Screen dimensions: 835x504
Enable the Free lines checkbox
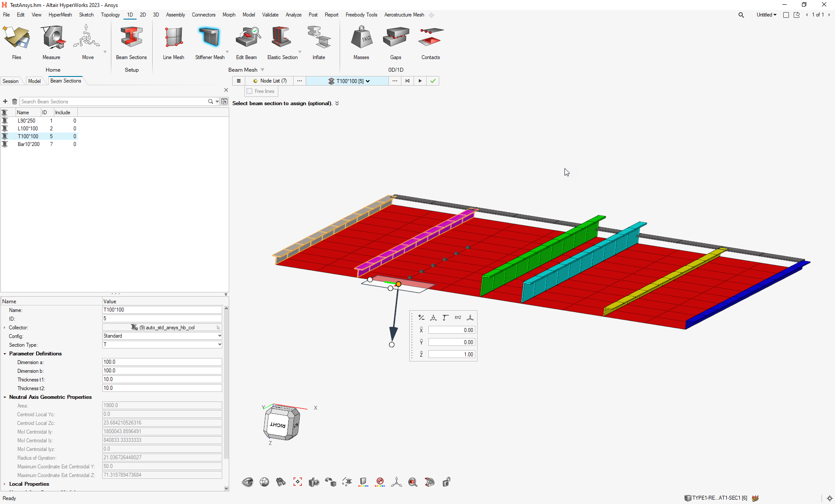250,91
